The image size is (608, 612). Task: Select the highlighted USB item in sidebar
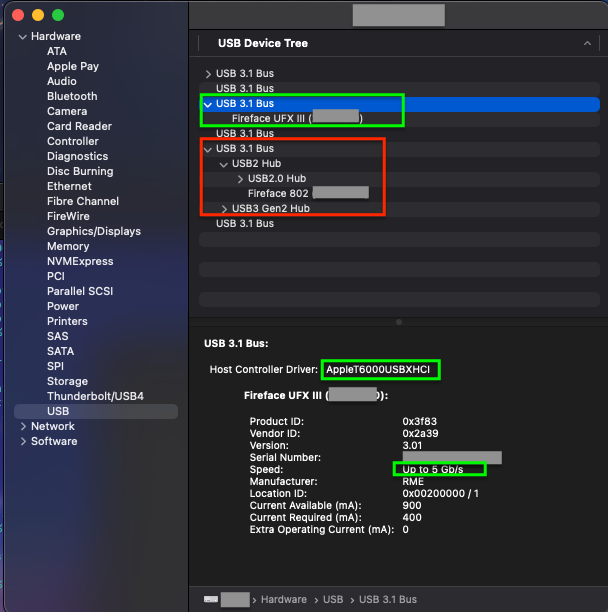(96, 411)
